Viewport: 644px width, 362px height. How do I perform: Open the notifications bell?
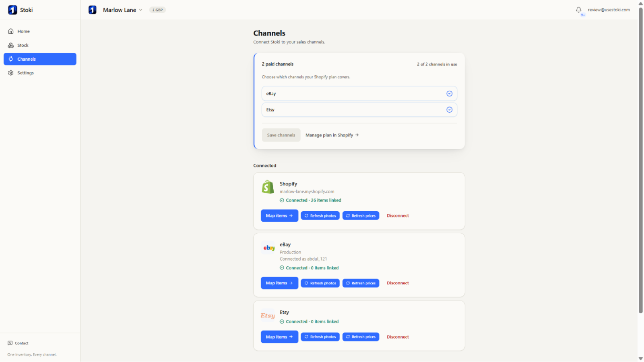click(578, 10)
